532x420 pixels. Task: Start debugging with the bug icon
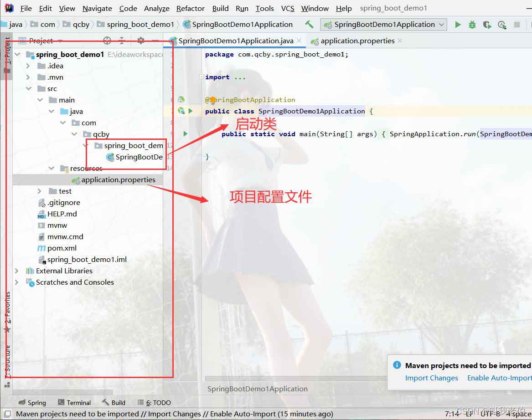click(472, 25)
